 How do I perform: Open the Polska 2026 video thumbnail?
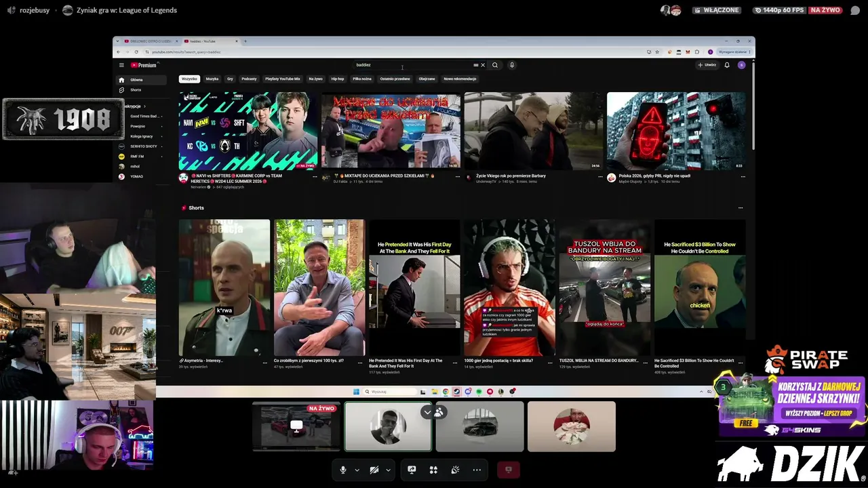click(x=676, y=131)
